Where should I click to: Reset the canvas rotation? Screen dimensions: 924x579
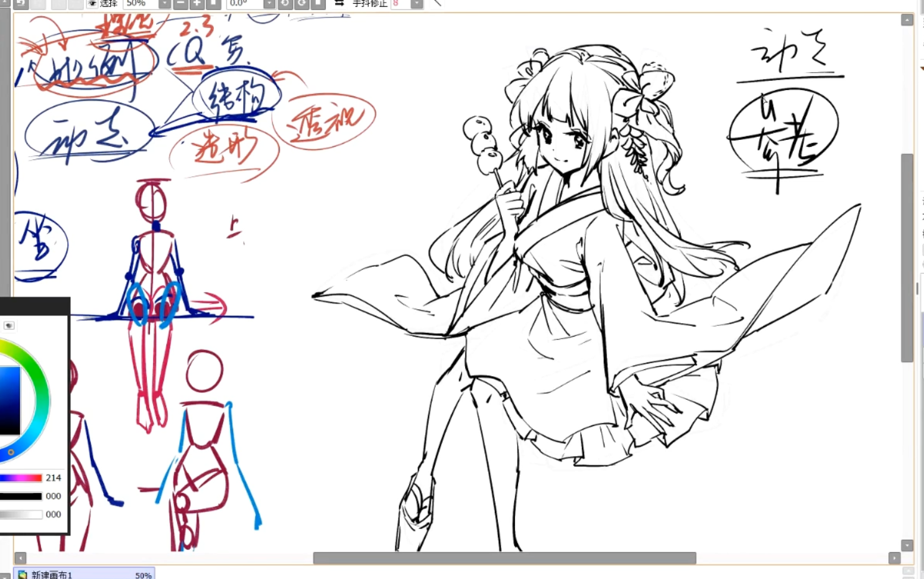point(318,3)
